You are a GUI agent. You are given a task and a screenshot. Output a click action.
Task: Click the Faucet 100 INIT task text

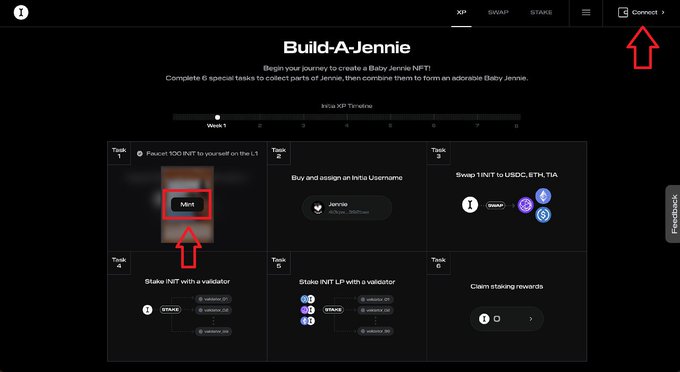tap(202, 153)
